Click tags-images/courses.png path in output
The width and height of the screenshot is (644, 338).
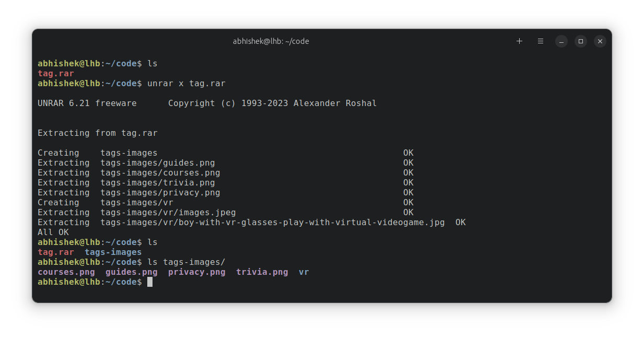160,173
